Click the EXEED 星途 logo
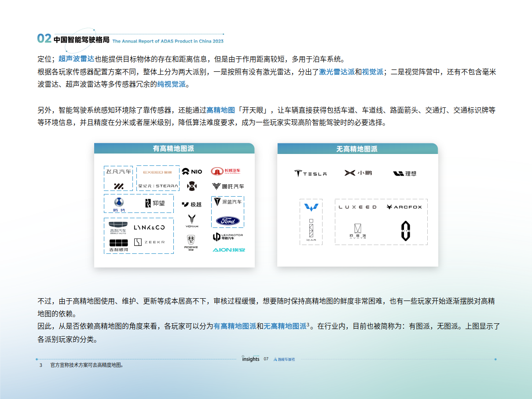This screenshot has height=399, width=532. coord(158,172)
